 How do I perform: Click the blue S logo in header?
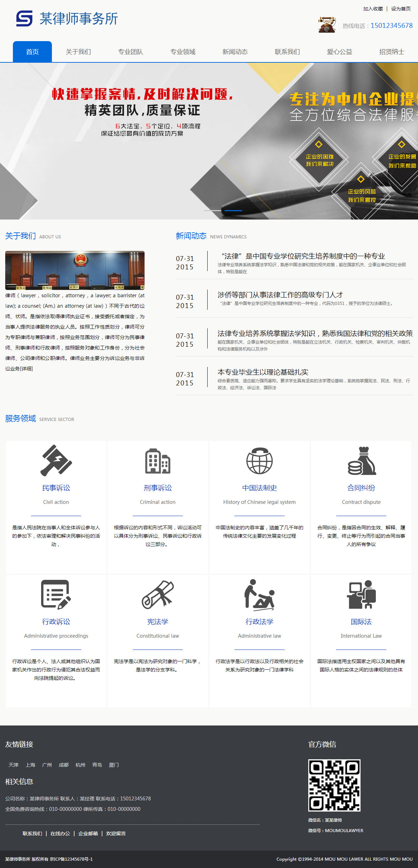[24, 18]
